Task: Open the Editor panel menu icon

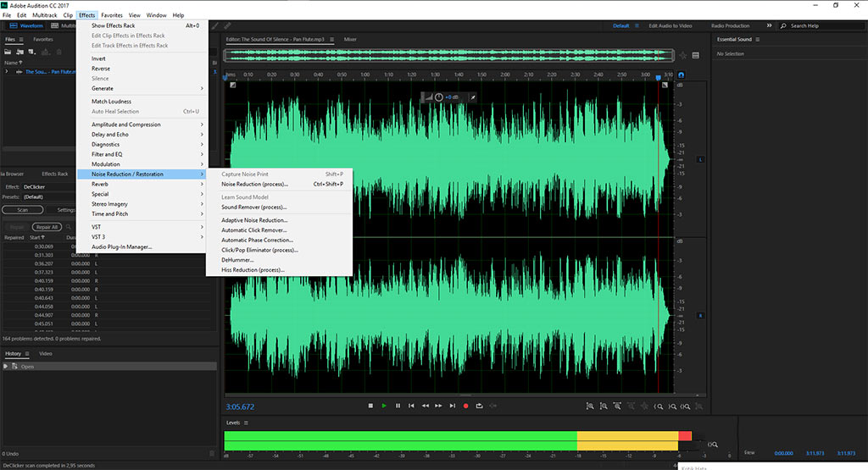Action: point(331,39)
